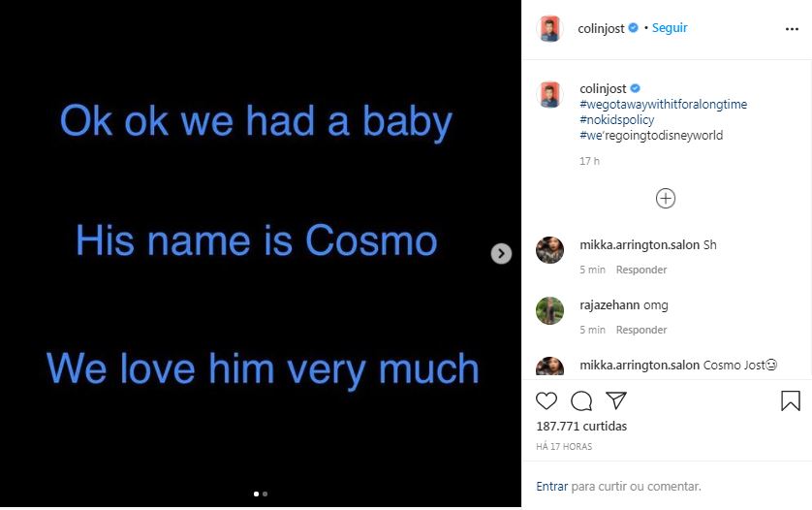812x510 pixels.
Task: Click the Seguir follow link
Action: pyautogui.click(x=670, y=28)
